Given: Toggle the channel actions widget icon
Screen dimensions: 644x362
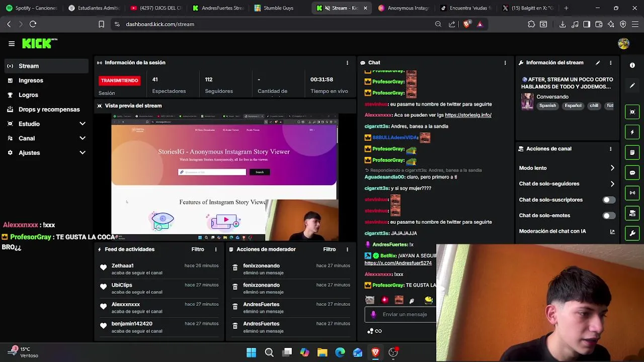Looking at the screenshot, I should coord(632,214).
